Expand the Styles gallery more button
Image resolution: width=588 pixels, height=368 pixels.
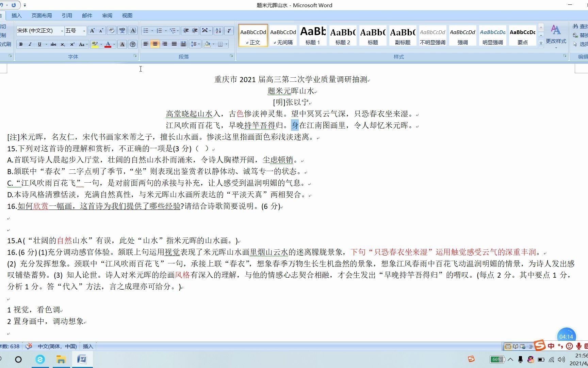[541, 43]
